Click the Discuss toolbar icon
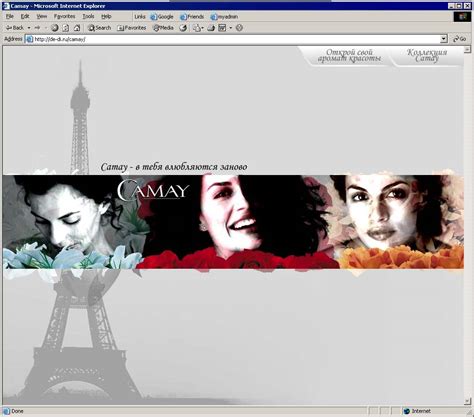 pyautogui.click(x=239, y=28)
